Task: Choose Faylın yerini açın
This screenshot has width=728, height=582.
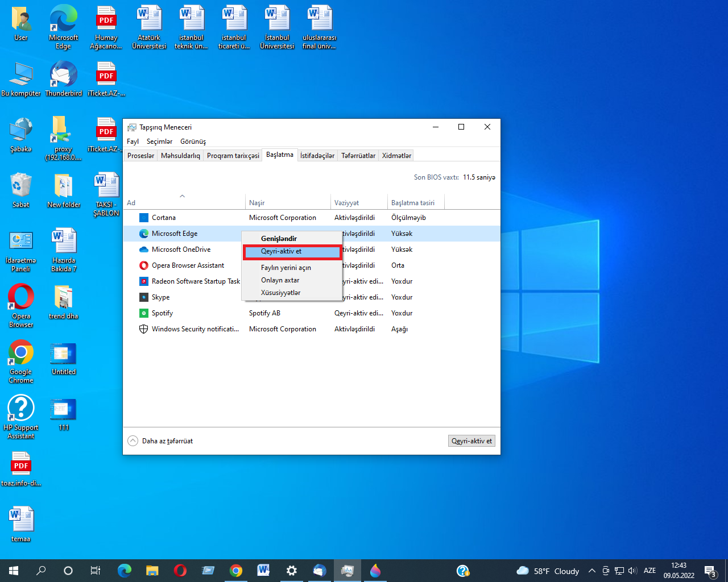Action: click(292, 268)
